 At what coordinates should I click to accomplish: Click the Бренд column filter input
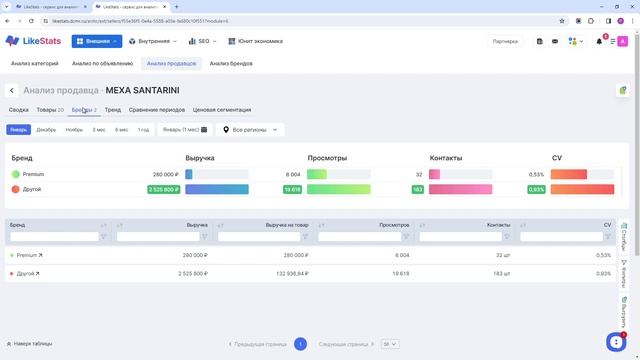coord(54,237)
